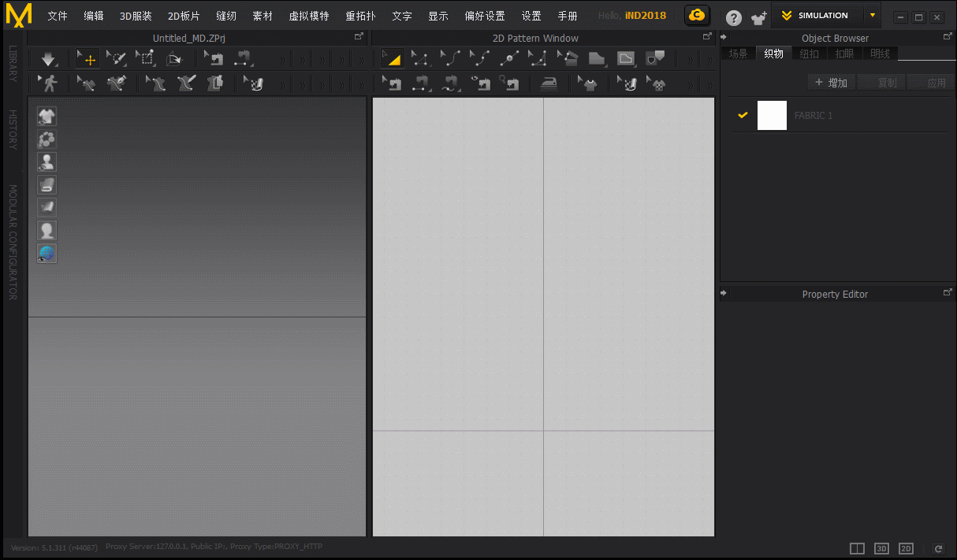Click the FABRIC 1 white color swatch
Viewport: 957px width, 560px height.
(x=772, y=115)
